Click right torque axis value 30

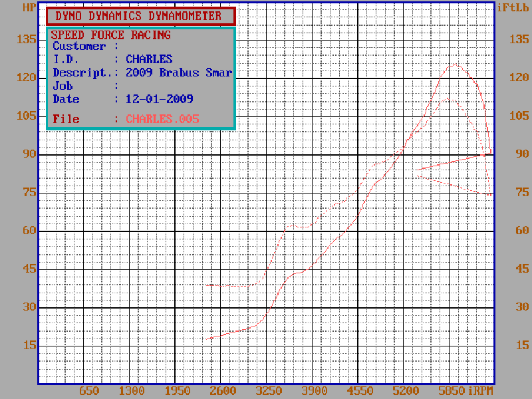[x=522, y=307]
